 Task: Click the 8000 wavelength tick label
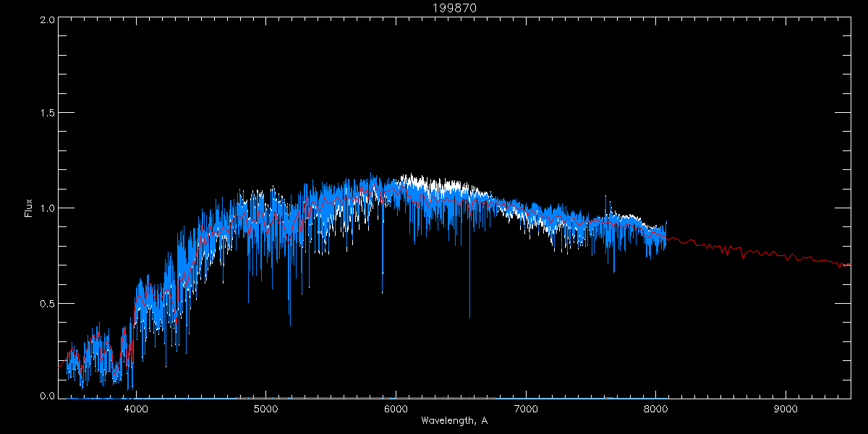tap(655, 409)
